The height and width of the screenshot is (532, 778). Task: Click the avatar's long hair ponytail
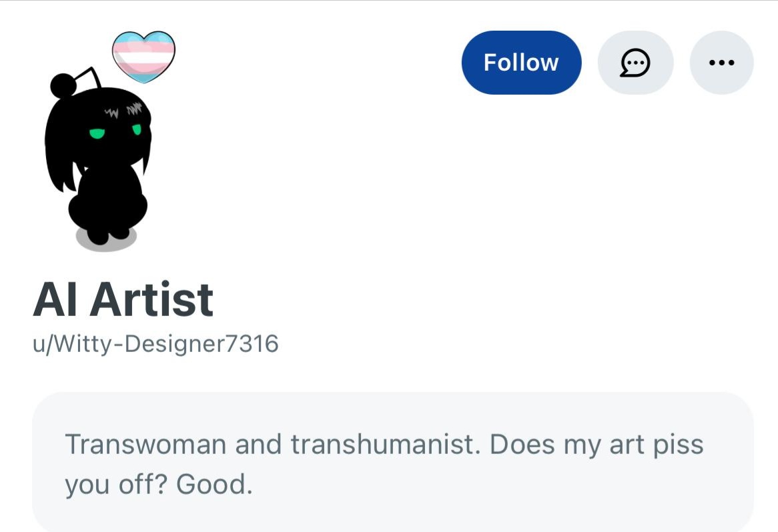pyautogui.click(x=59, y=149)
